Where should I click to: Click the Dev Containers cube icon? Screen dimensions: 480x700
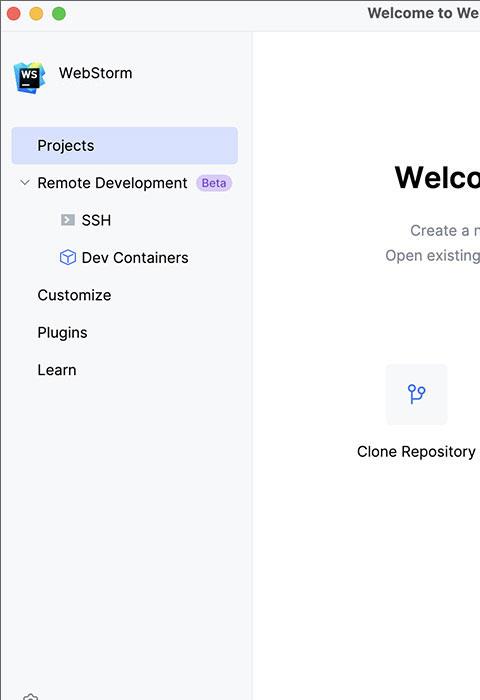coord(67,258)
